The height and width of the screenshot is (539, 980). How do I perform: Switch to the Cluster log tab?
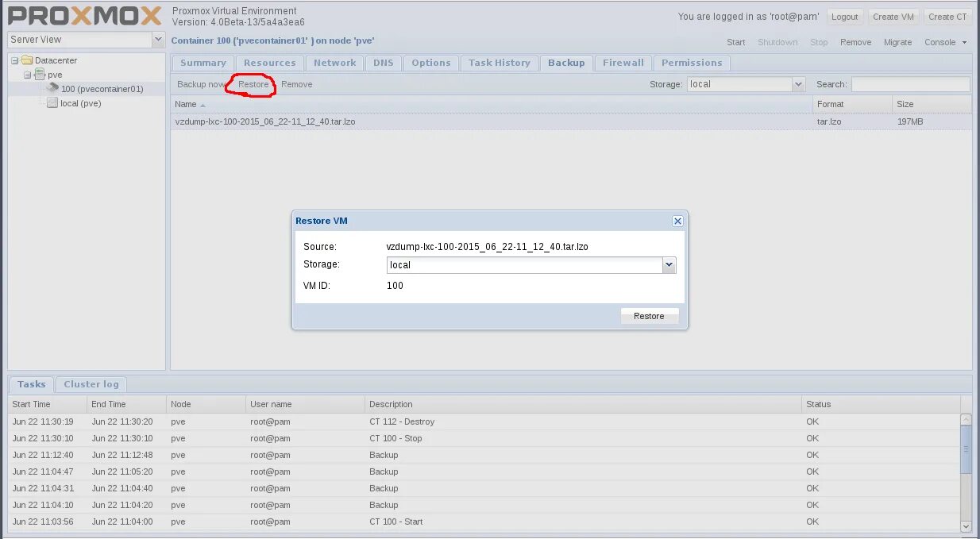[x=91, y=384]
